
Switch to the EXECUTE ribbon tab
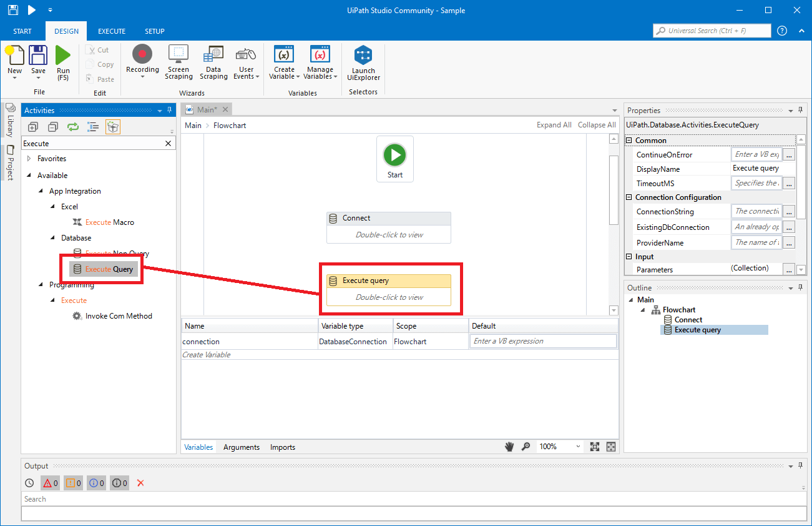coord(112,31)
